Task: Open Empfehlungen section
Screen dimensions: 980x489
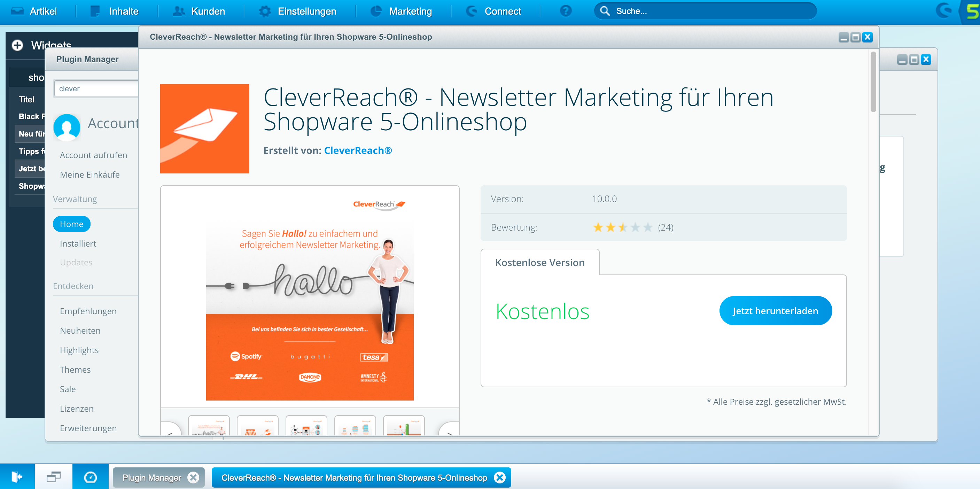Action: click(x=88, y=311)
